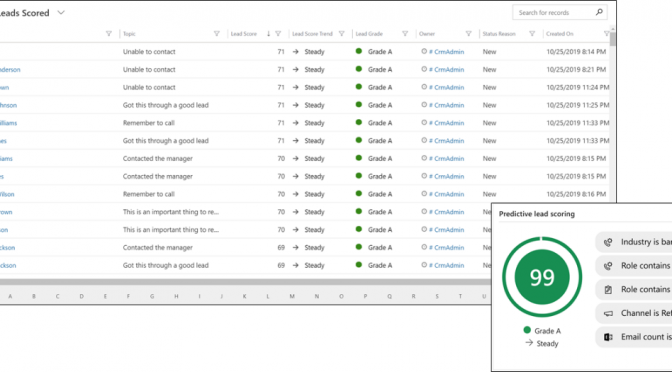Click green Grade A dot in first row
Screen dimensions: 672x372
[359, 51]
